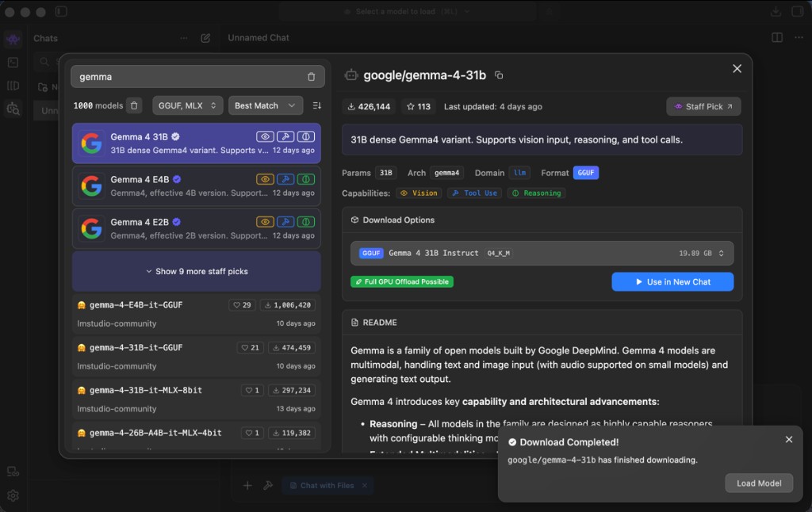Open My Models icon in sidebar
812x512 pixels.
pyautogui.click(x=13, y=86)
